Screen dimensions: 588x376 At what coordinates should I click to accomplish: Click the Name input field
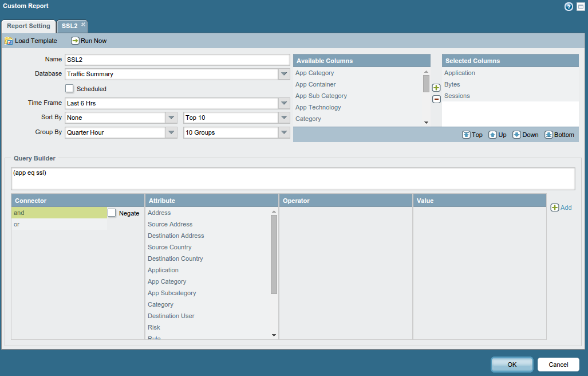click(x=177, y=60)
